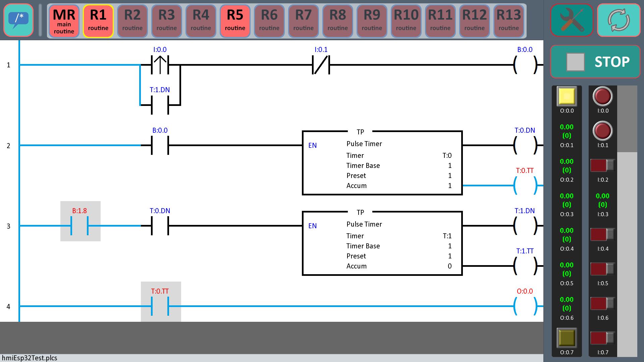Screen dimensions: 644x362
Task: Open the R7 routine tab
Action: [304, 21]
